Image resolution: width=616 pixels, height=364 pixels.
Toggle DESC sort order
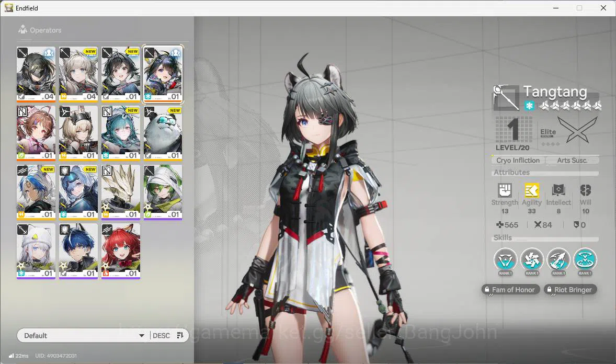162,335
